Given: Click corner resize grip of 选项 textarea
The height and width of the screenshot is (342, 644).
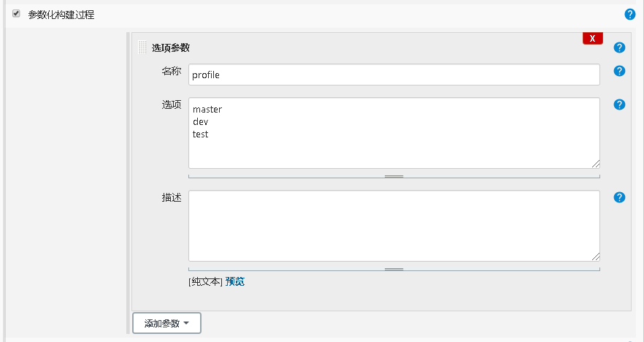Looking at the screenshot, I should click(x=596, y=164).
